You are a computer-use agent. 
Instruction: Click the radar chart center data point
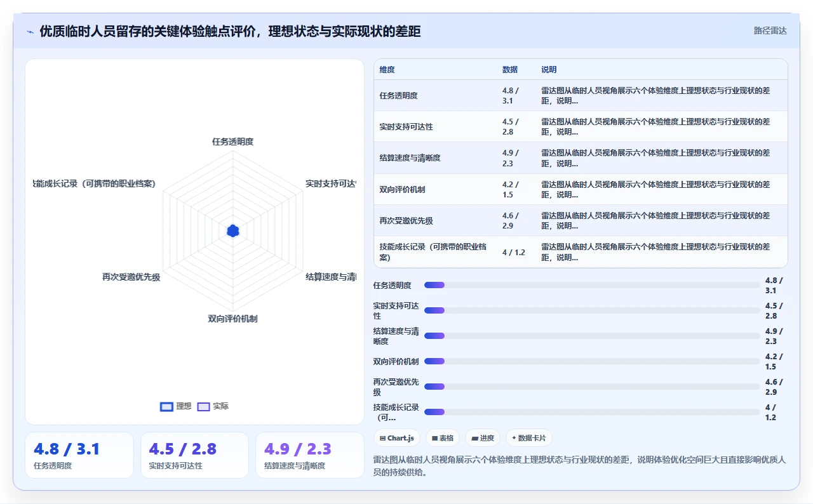pyautogui.click(x=233, y=231)
